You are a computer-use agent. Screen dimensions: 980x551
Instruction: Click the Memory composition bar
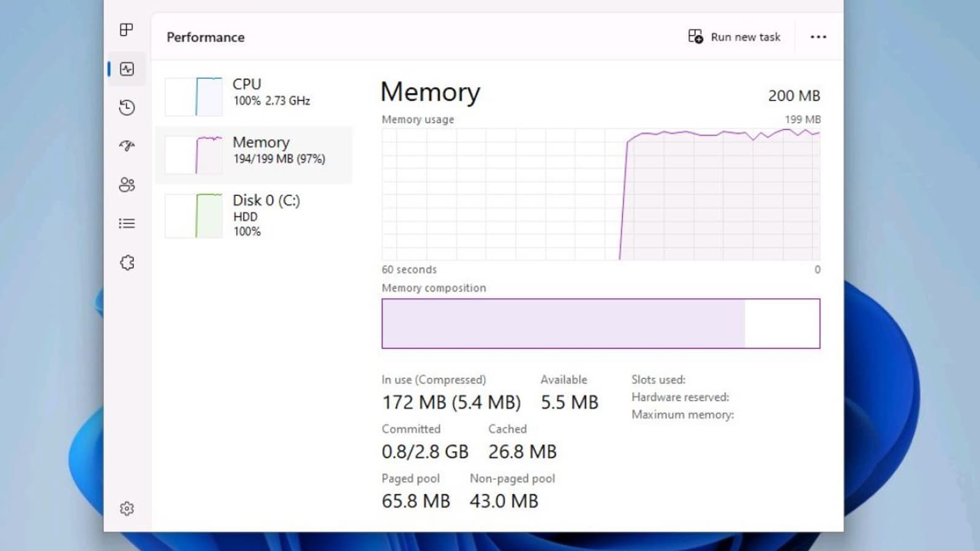tap(600, 323)
